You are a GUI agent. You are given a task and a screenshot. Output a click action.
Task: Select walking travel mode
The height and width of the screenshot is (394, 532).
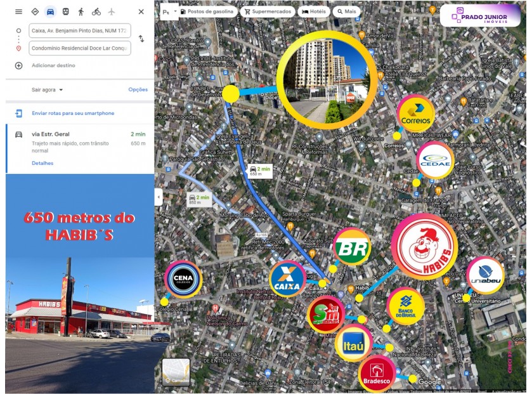coord(81,11)
